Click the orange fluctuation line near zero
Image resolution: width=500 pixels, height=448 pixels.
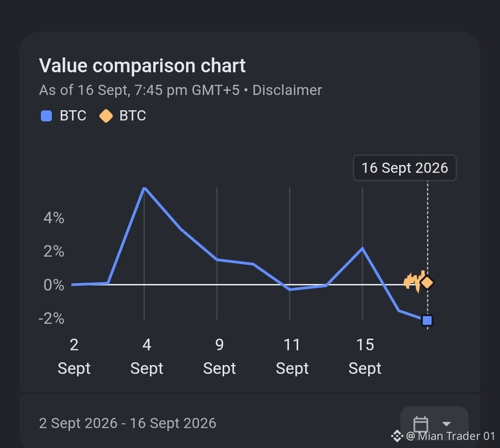click(x=413, y=281)
